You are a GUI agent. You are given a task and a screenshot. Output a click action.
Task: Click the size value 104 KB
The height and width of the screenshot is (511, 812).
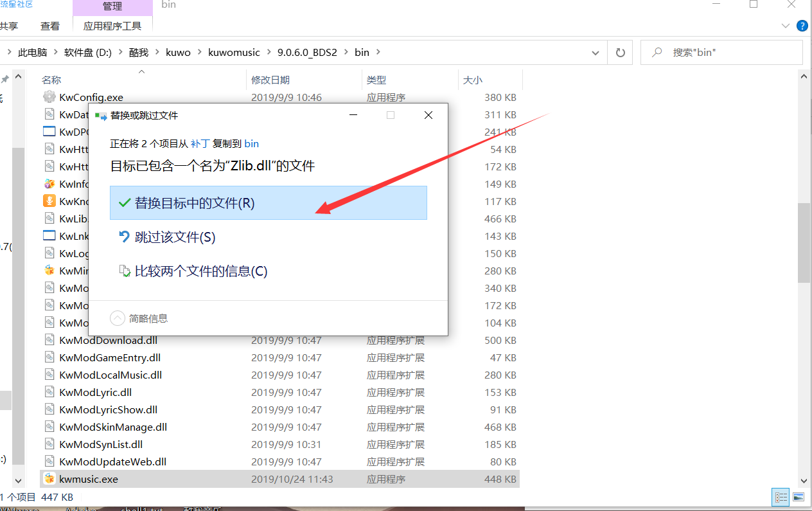pyautogui.click(x=500, y=323)
